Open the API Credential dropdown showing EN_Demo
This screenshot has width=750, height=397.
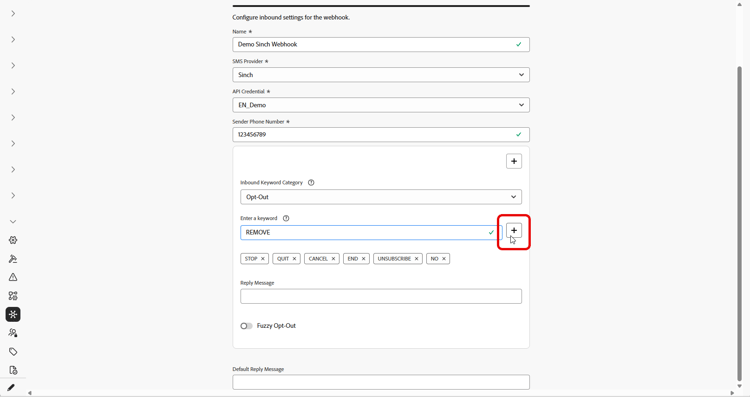[381, 105]
